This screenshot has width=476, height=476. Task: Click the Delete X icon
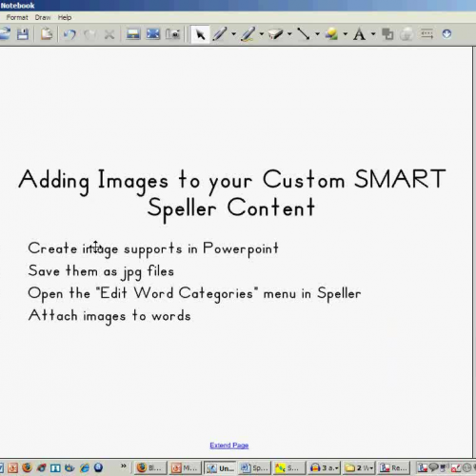tap(109, 34)
